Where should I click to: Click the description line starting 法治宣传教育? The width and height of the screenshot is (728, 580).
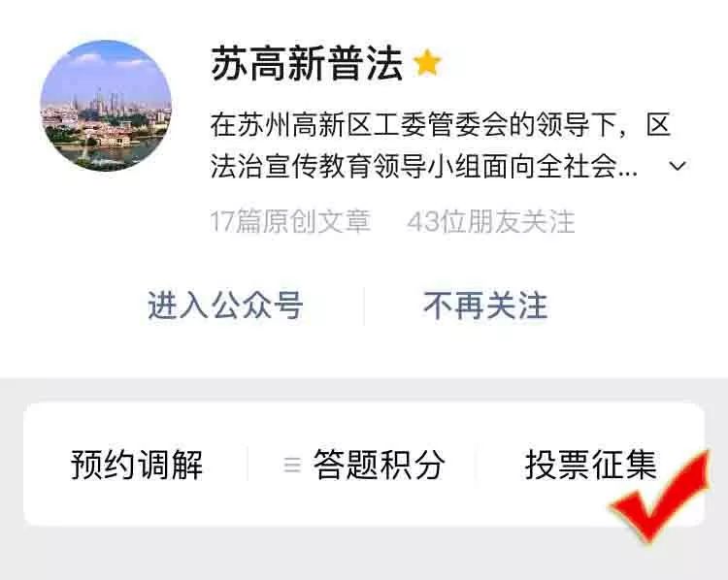click(424, 166)
